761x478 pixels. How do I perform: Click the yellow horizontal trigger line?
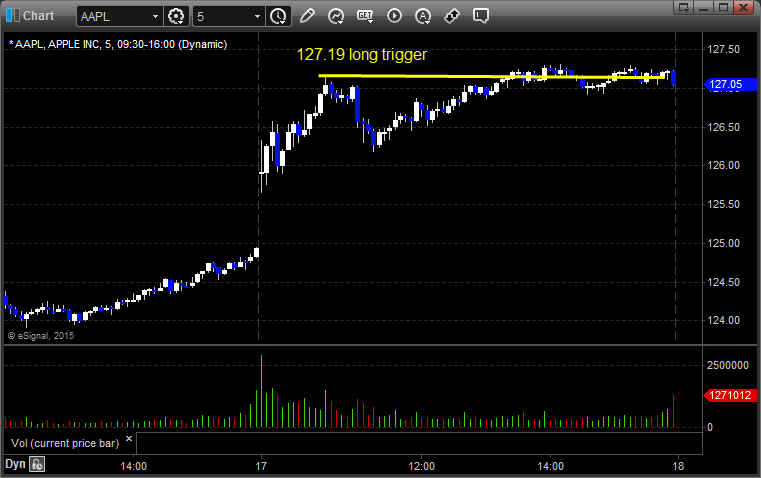tap(491, 76)
